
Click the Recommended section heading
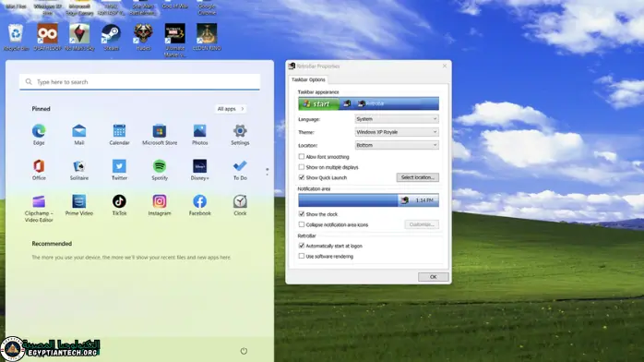(x=52, y=244)
